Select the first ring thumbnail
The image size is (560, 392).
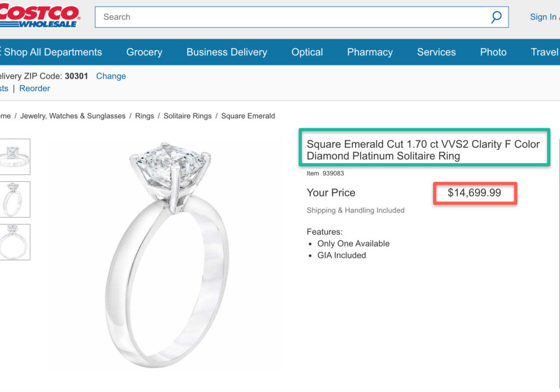pos(15,156)
